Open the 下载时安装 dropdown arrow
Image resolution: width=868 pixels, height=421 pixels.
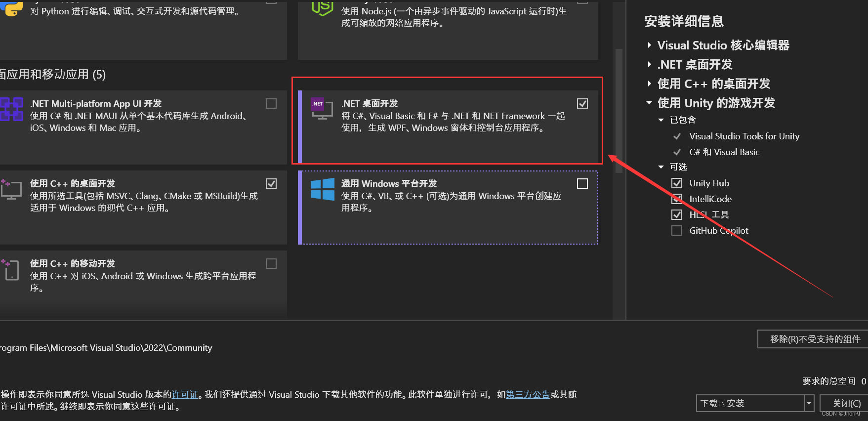coord(809,403)
